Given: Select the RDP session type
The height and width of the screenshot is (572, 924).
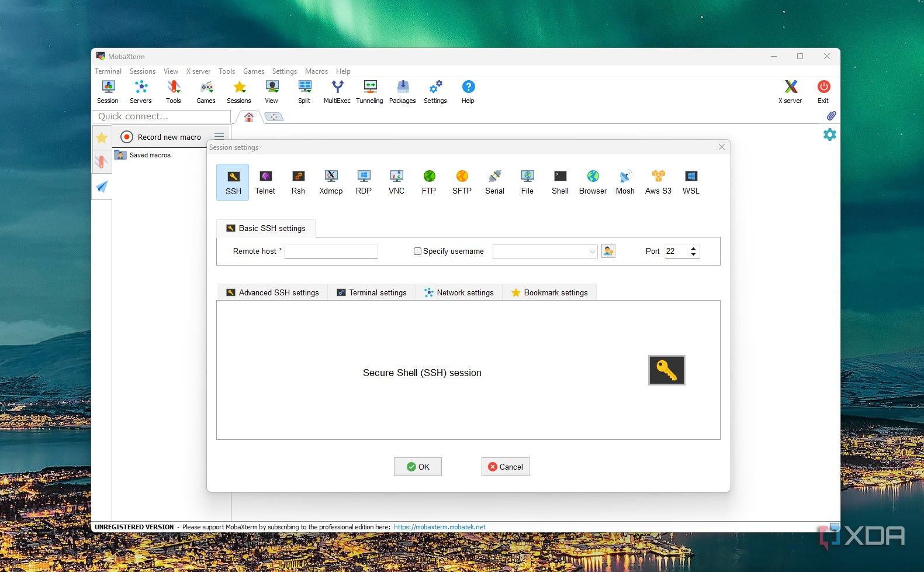Looking at the screenshot, I should point(364,182).
